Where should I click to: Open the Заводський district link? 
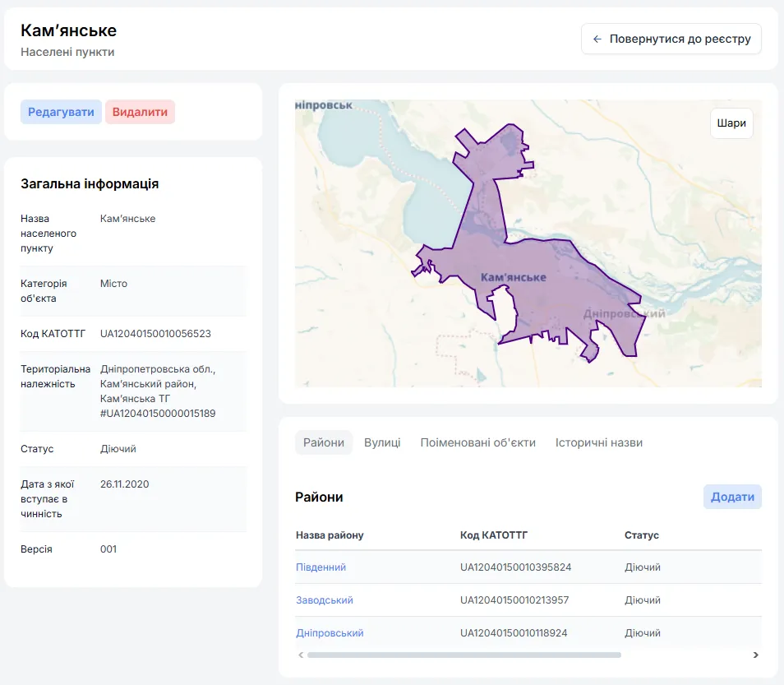[325, 600]
